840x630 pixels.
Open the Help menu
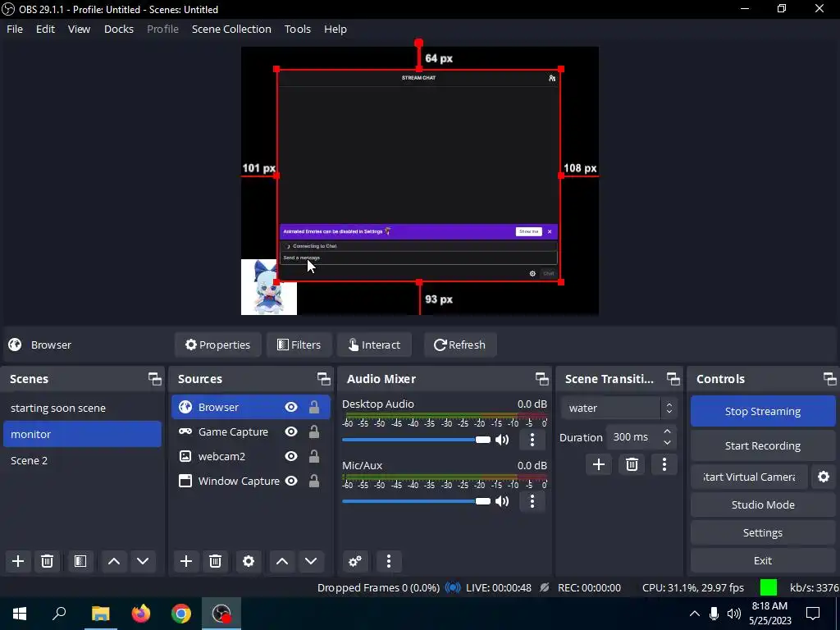click(336, 29)
